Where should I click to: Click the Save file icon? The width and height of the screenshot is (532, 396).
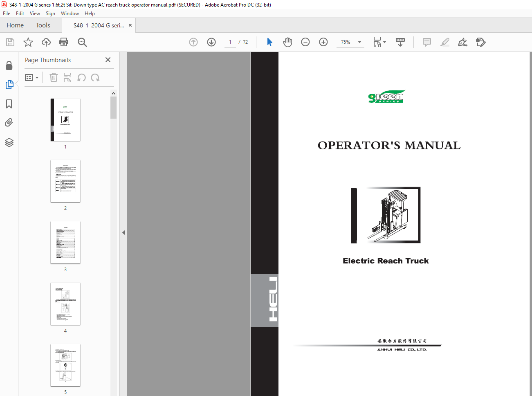(x=10, y=42)
